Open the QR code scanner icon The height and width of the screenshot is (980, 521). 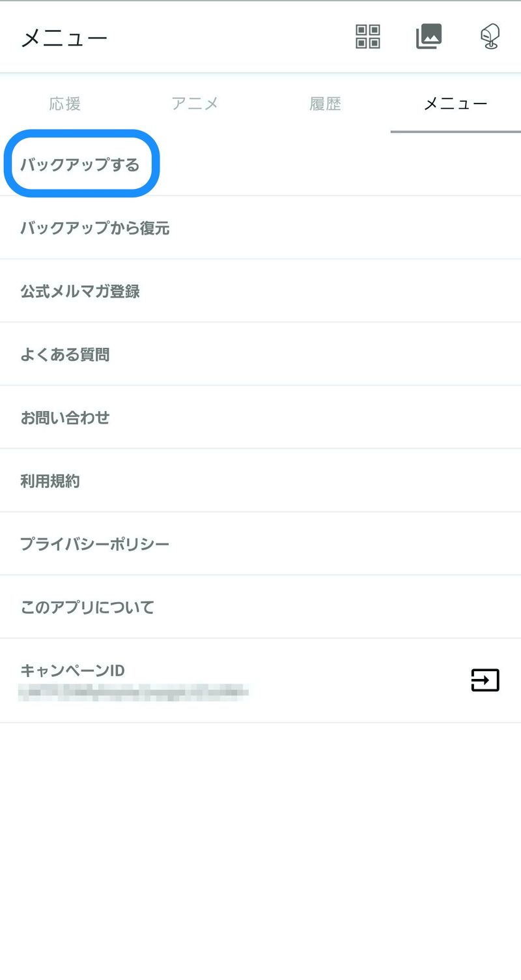click(x=368, y=36)
